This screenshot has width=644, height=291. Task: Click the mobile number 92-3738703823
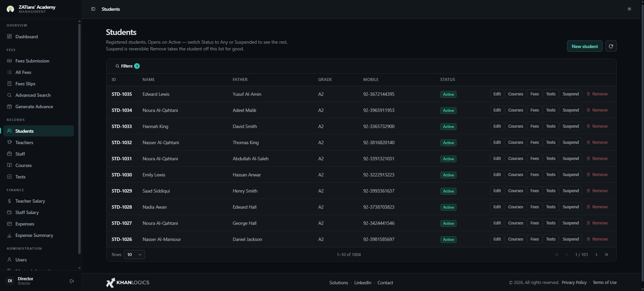379,207
